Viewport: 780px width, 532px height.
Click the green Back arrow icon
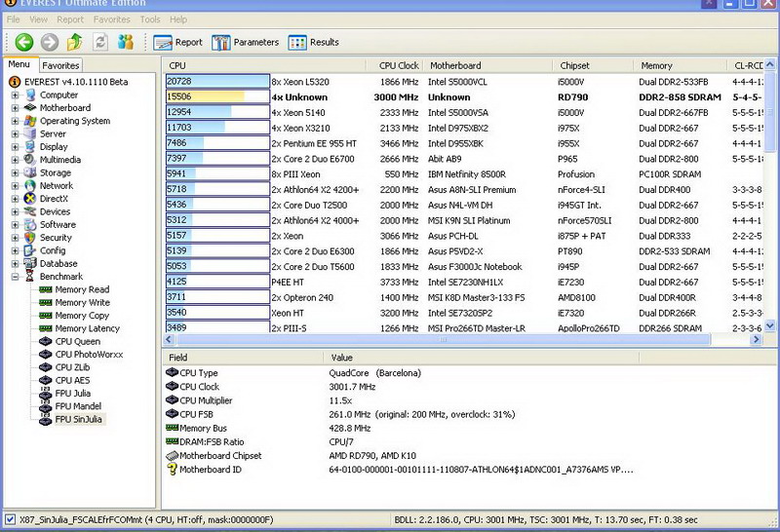[23, 42]
